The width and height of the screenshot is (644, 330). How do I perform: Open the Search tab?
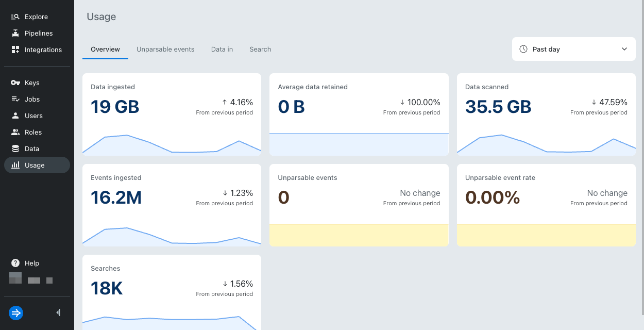tap(260, 49)
